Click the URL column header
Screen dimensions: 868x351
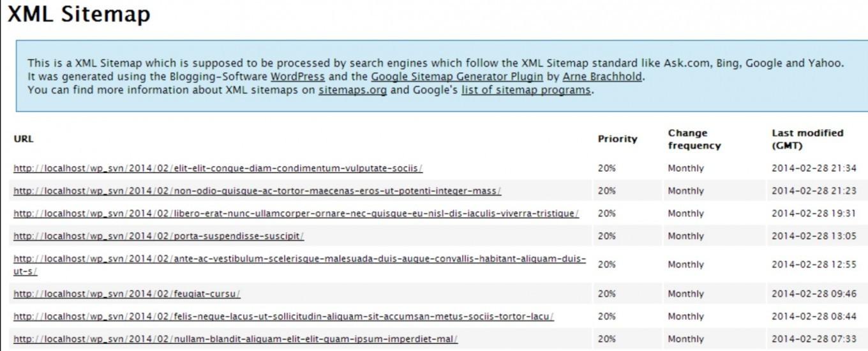tap(24, 139)
